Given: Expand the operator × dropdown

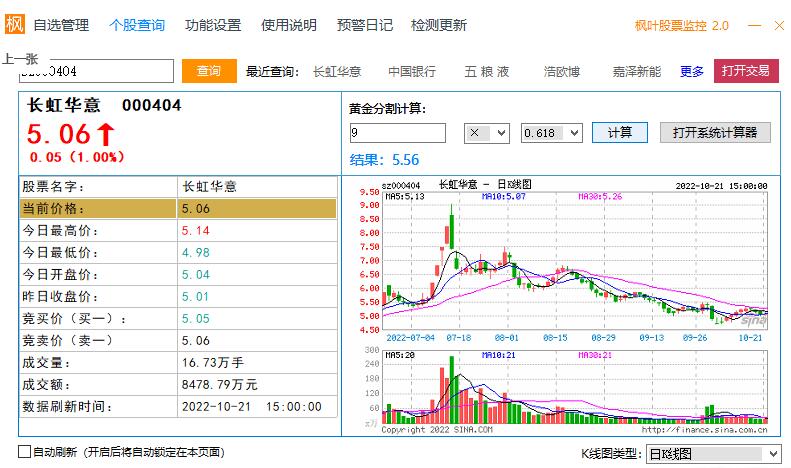Looking at the screenshot, I should 487,133.
